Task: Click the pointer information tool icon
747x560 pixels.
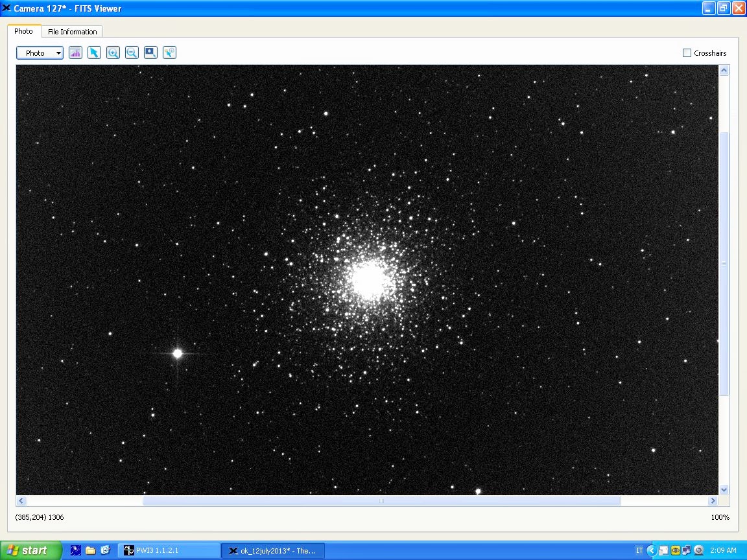Action: click(x=169, y=53)
